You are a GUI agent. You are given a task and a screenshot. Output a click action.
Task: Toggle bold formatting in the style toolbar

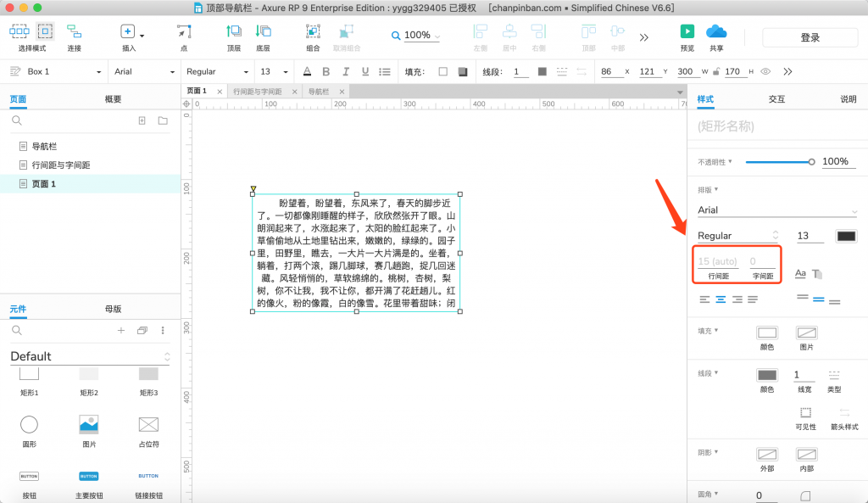[x=325, y=72]
